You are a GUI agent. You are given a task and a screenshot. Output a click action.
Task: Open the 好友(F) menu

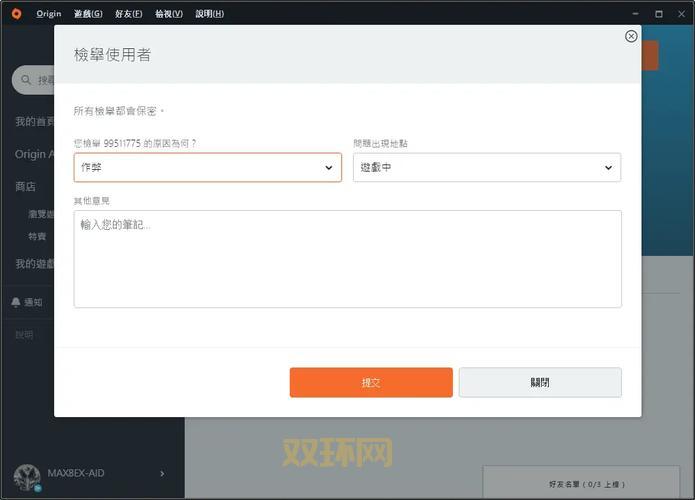pyautogui.click(x=129, y=14)
